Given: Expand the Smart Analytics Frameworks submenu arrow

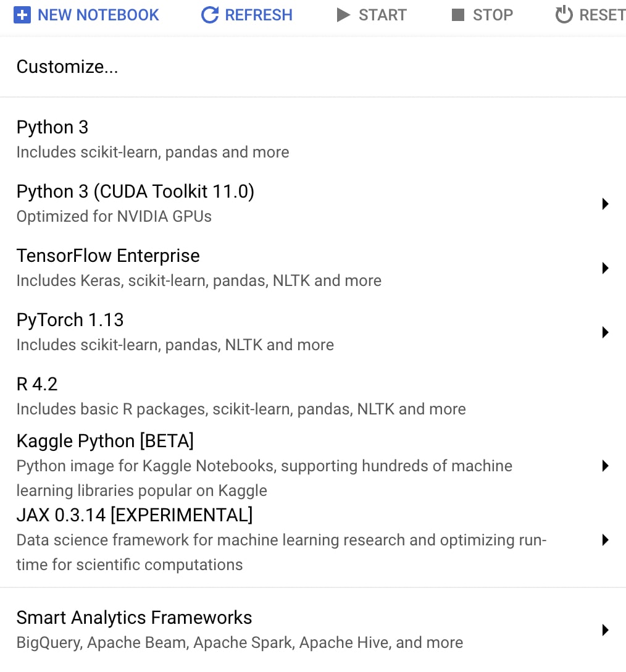Looking at the screenshot, I should click(x=605, y=630).
